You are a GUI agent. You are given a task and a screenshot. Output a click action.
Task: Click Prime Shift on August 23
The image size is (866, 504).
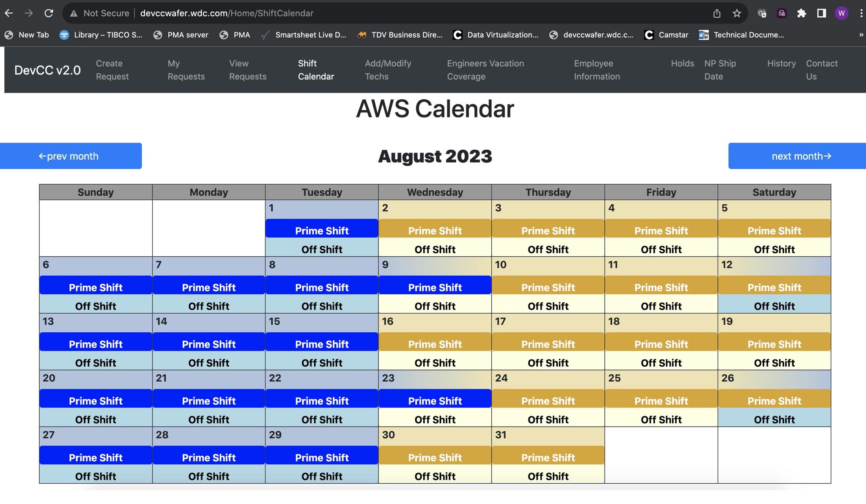click(435, 399)
